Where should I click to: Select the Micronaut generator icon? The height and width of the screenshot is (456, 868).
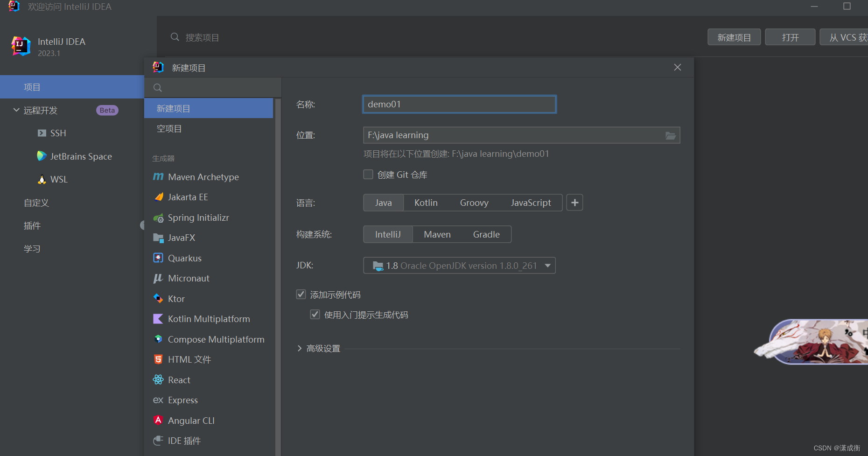(158, 278)
